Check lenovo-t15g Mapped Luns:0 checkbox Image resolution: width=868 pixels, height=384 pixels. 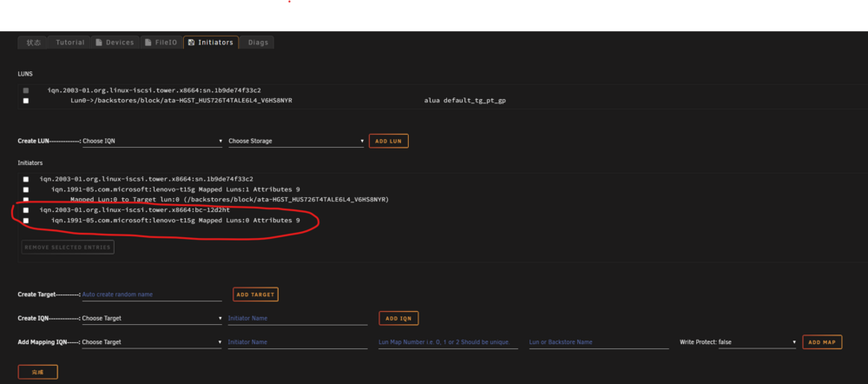tap(26, 221)
